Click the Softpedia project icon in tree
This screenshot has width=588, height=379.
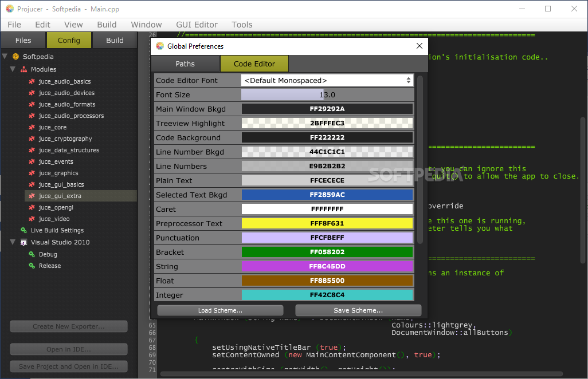pyautogui.click(x=15, y=57)
